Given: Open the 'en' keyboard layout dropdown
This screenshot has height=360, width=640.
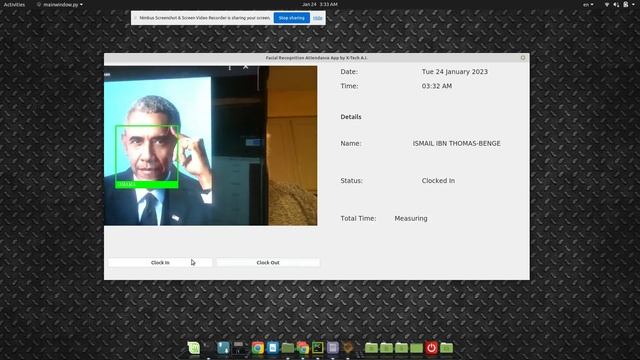Looking at the screenshot, I should click(x=588, y=4).
